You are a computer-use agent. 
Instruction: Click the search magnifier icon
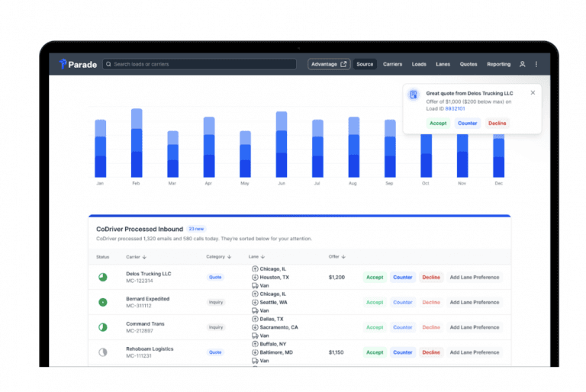(108, 64)
